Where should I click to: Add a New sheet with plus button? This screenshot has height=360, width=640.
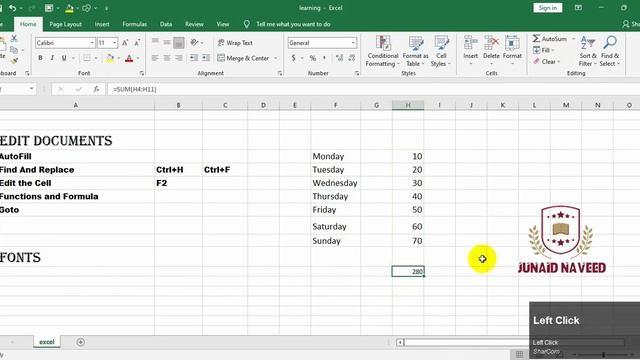point(80,342)
